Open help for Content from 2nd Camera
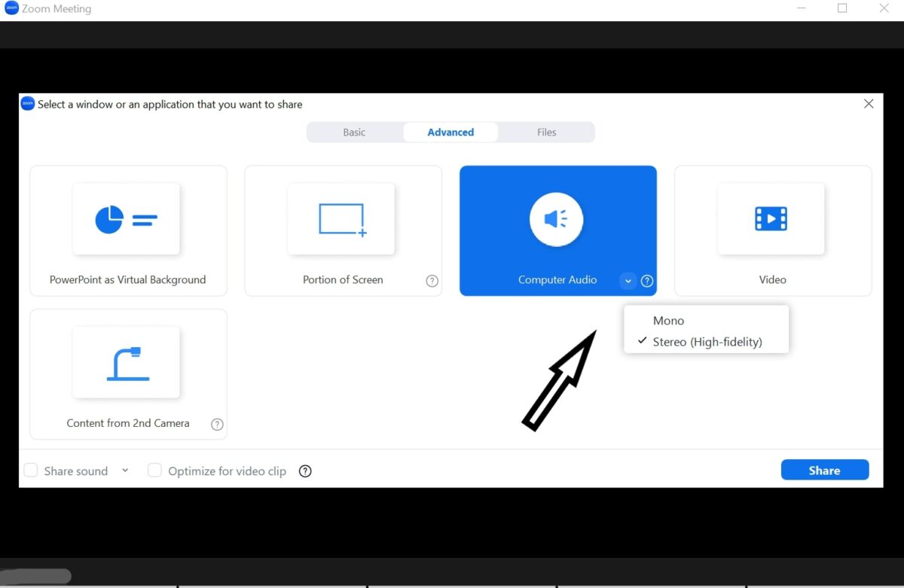Viewport: 904px width, 588px height. pos(217,424)
